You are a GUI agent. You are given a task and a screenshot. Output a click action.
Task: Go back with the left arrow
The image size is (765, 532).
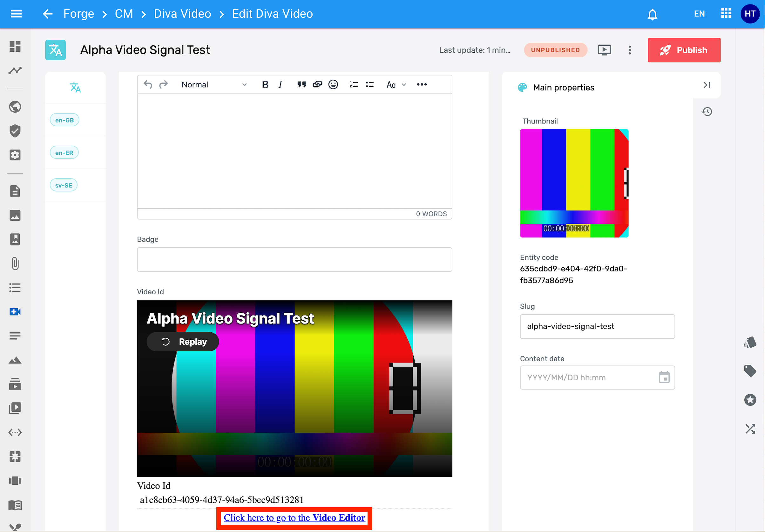[48, 14]
